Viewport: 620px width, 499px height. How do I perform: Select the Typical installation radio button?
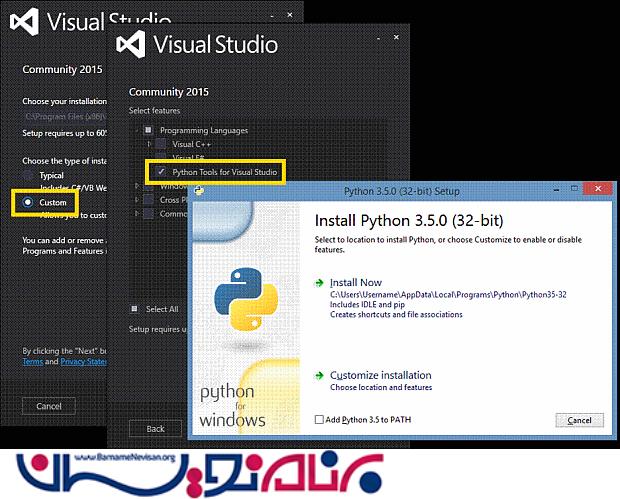coord(28,175)
